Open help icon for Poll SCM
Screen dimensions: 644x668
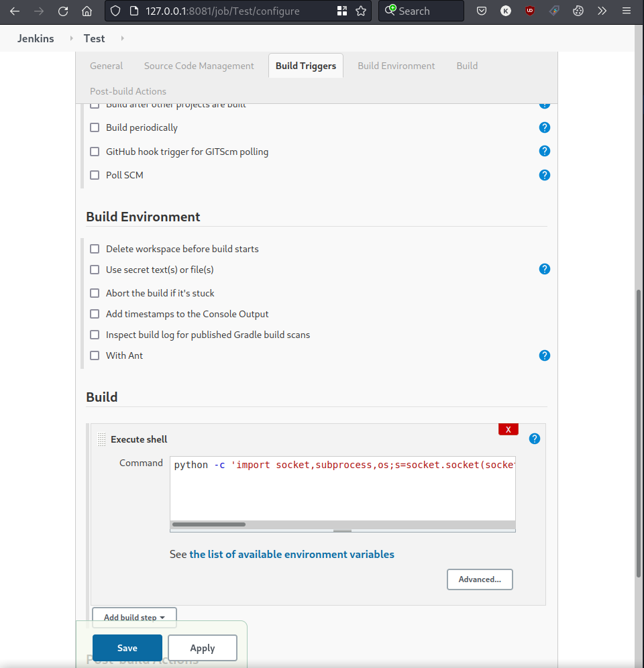pyautogui.click(x=544, y=175)
